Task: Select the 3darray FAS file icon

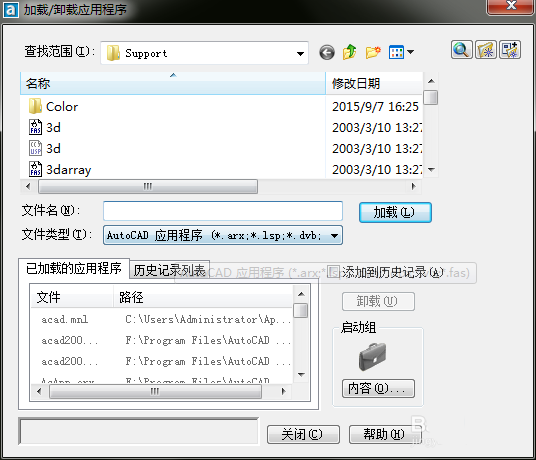Action: (36, 169)
